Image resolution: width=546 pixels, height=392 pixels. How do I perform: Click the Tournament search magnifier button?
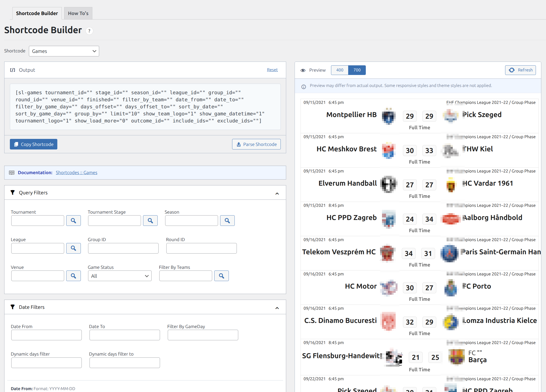tap(74, 221)
